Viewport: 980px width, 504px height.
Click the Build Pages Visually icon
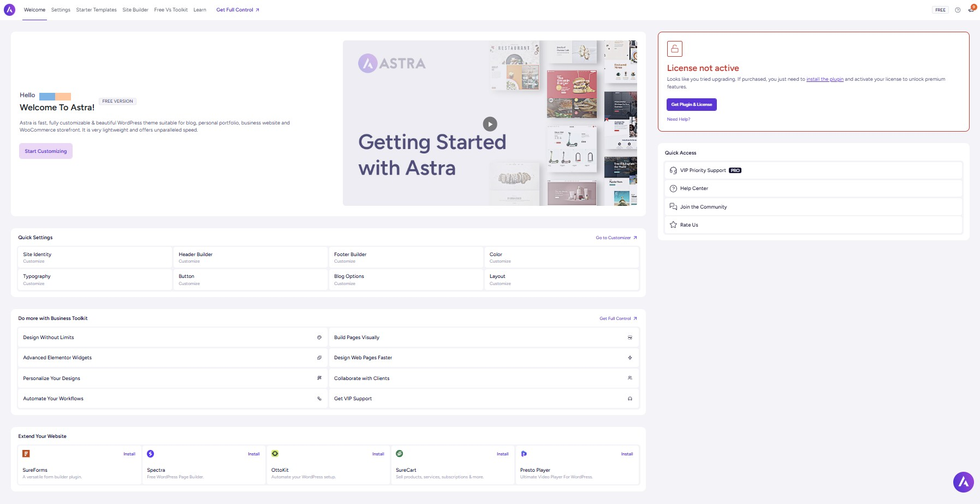pyautogui.click(x=630, y=337)
